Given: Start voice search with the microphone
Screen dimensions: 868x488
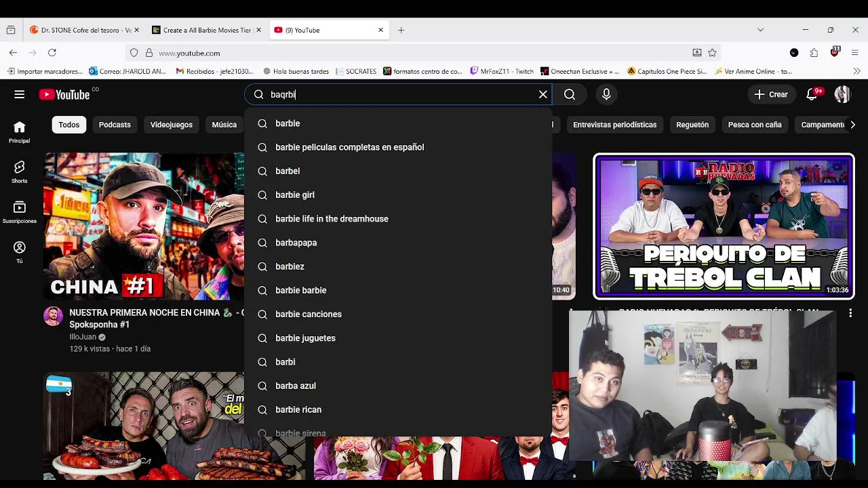Looking at the screenshot, I should (x=606, y=95).
